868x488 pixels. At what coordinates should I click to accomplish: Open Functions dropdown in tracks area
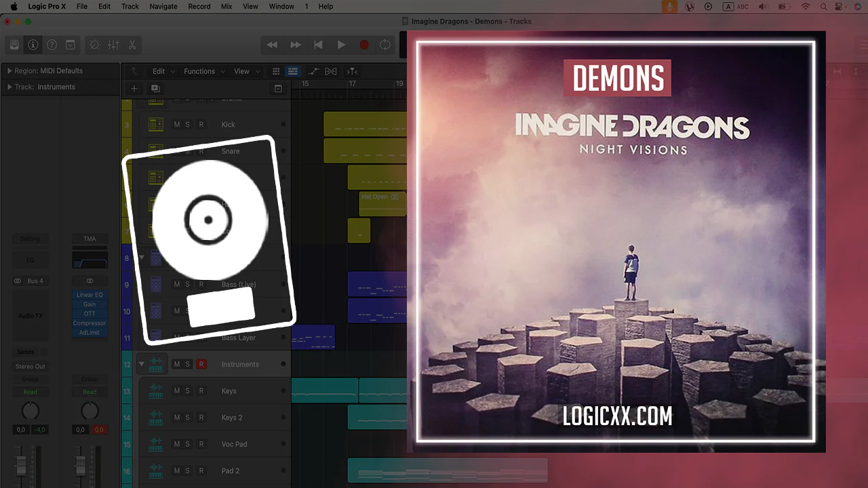click(x=203, y=71)
